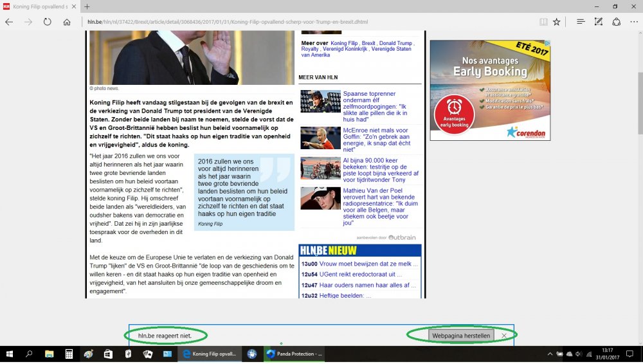The width and height of the screenshot is (643, 364).
Task: Open the Spaanse toprenner article link
Action: [x=376, y=106]
